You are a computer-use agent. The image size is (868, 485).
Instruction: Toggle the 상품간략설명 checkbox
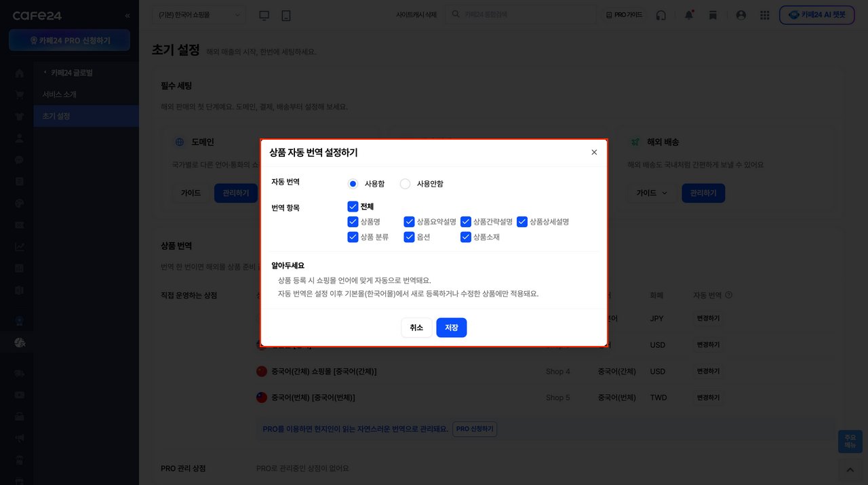[465, 222]
